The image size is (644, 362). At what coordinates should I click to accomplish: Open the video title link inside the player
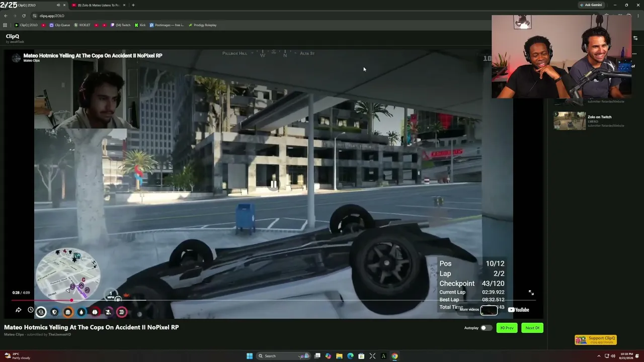coord(93,56)
